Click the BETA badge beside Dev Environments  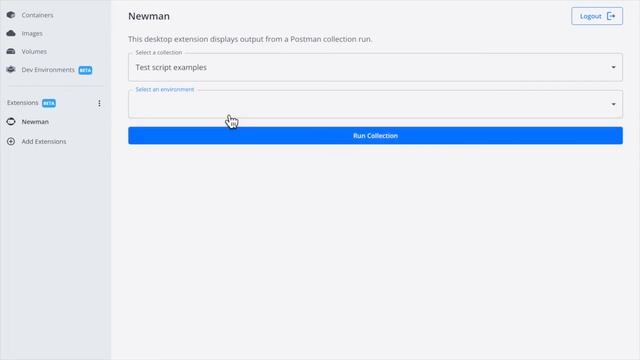(x=85, y=70)
